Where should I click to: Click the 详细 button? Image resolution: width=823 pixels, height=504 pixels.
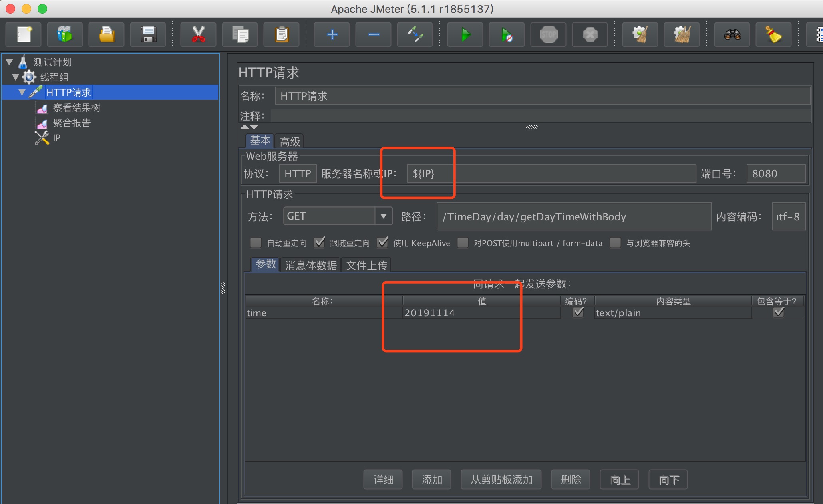tap(383, 479)
